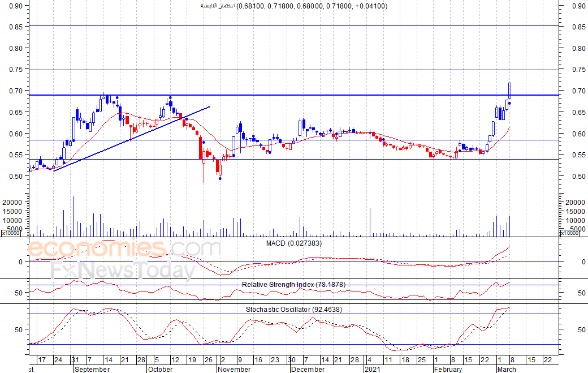Click the date tick 25 on the time axis
588x373 pixels.
tap(422, 360)
